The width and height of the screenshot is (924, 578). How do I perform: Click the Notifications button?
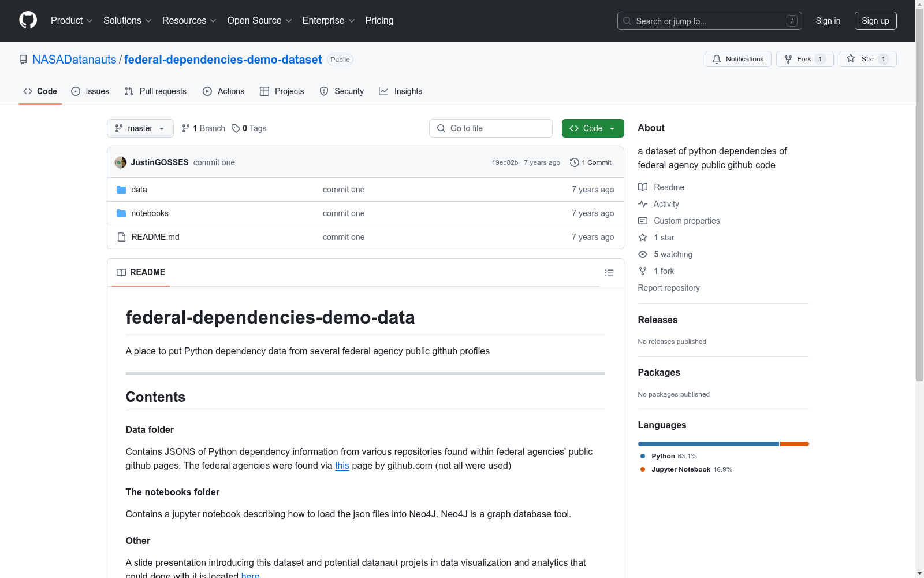738,59
